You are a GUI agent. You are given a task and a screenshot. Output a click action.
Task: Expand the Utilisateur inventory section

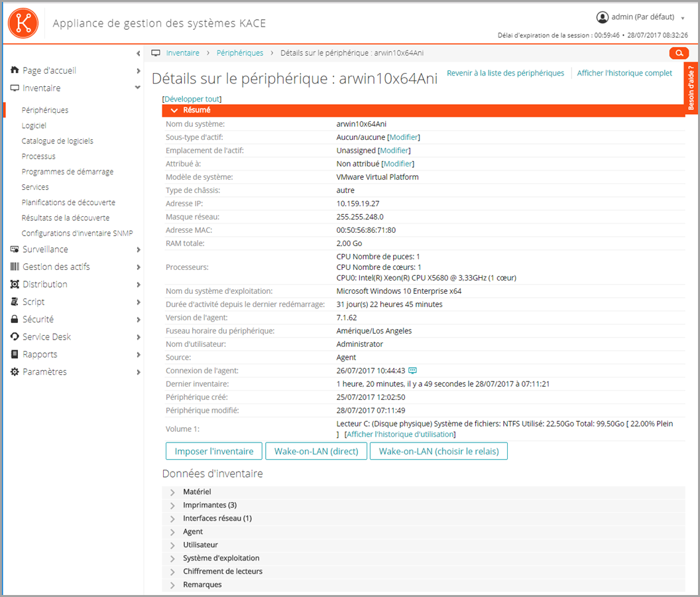(423, 545)
